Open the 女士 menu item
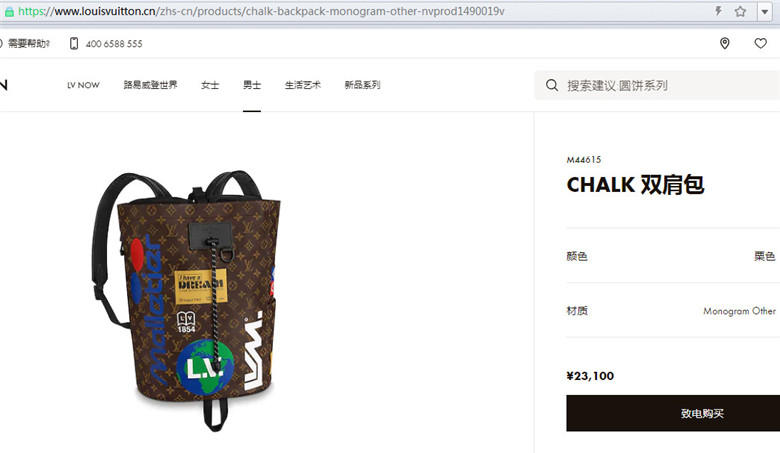 pos(210,85)
